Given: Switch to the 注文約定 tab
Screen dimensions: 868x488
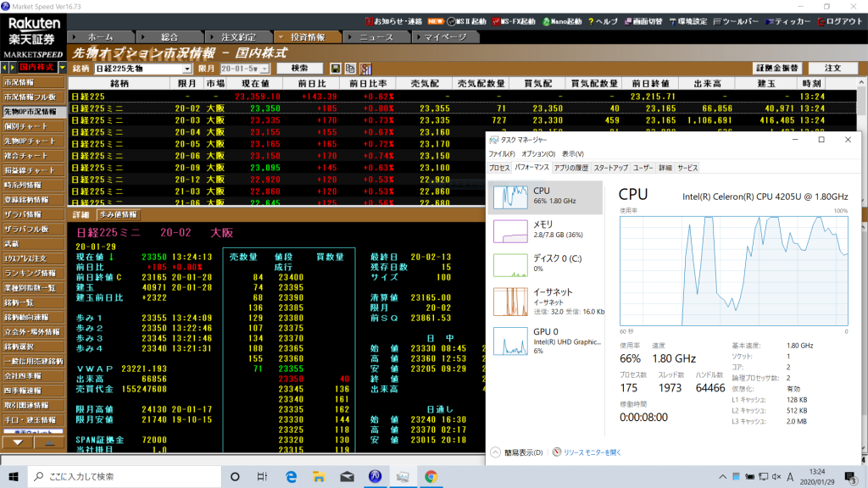Looking at the screenshot, I should pos(238,37).
